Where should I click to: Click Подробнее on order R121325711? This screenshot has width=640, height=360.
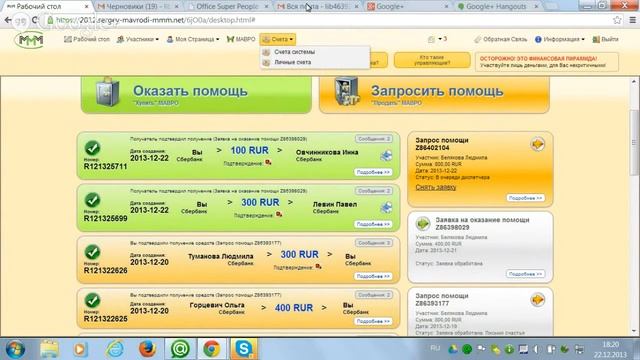(x=373, y=172)
